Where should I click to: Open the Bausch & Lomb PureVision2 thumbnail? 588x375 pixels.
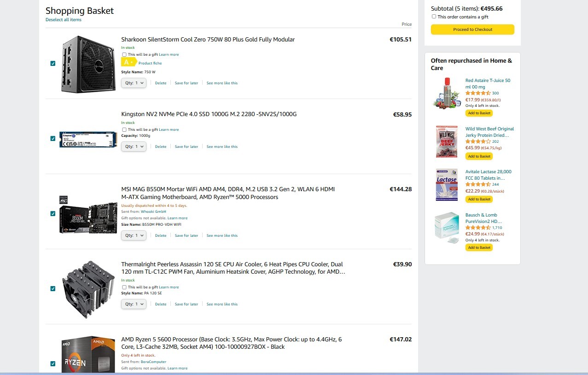tap(447, 228)
